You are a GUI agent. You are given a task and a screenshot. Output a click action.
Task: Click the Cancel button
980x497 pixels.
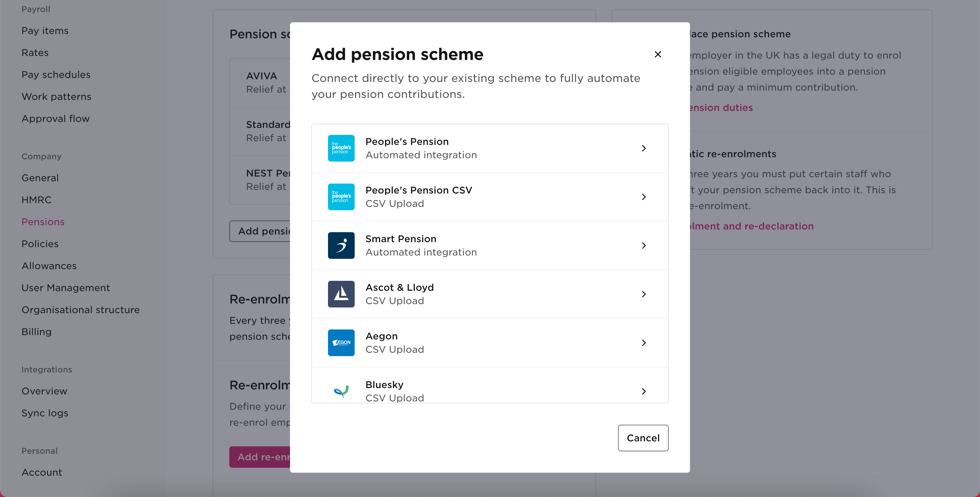coord(643,438)
